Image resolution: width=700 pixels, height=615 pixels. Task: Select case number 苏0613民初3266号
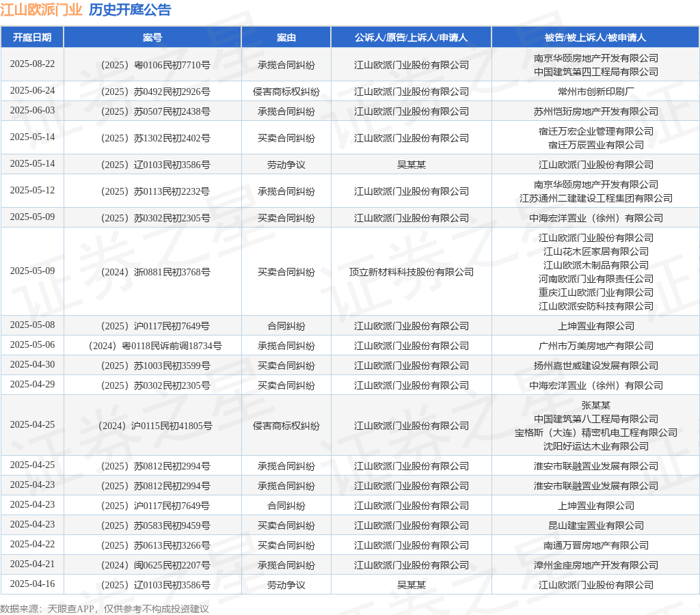[x=155, y=545]
